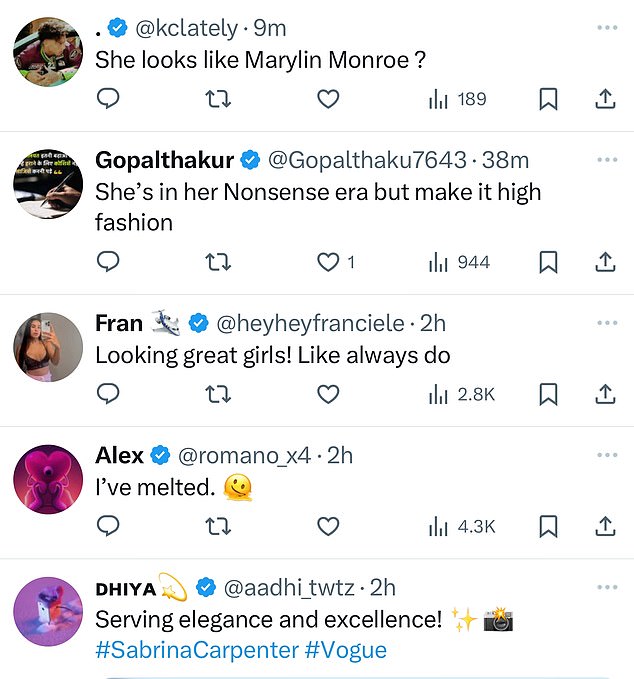The image size is (634, 679).
Task: Open the #SabrinaCarpenter hashtag
Action: (x=197, y=650)
